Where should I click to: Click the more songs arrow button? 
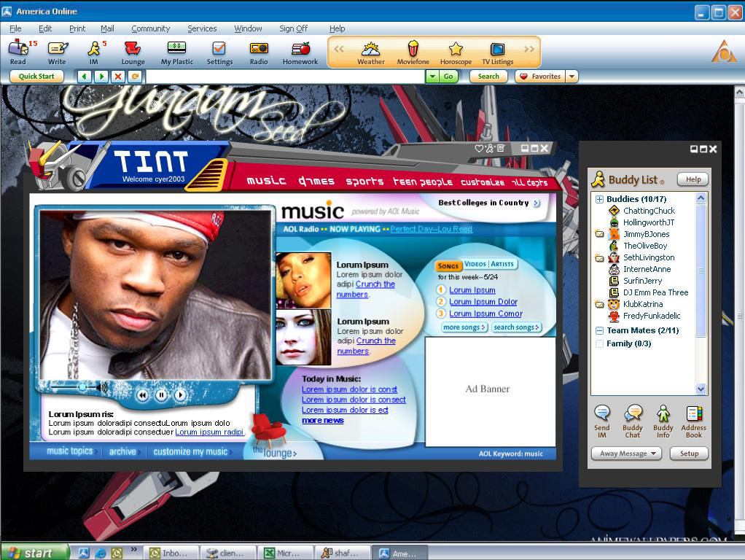coord(464,327)
